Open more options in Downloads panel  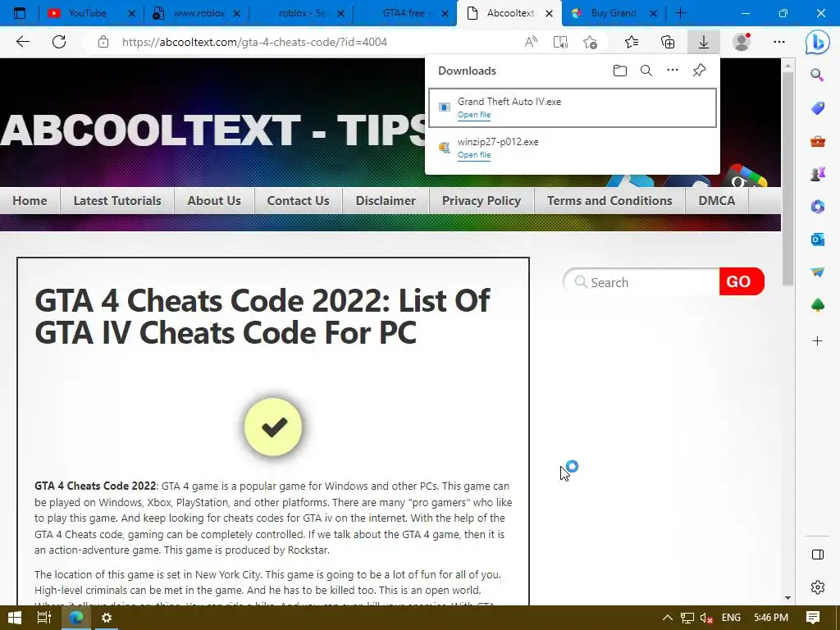click(673, 71)
